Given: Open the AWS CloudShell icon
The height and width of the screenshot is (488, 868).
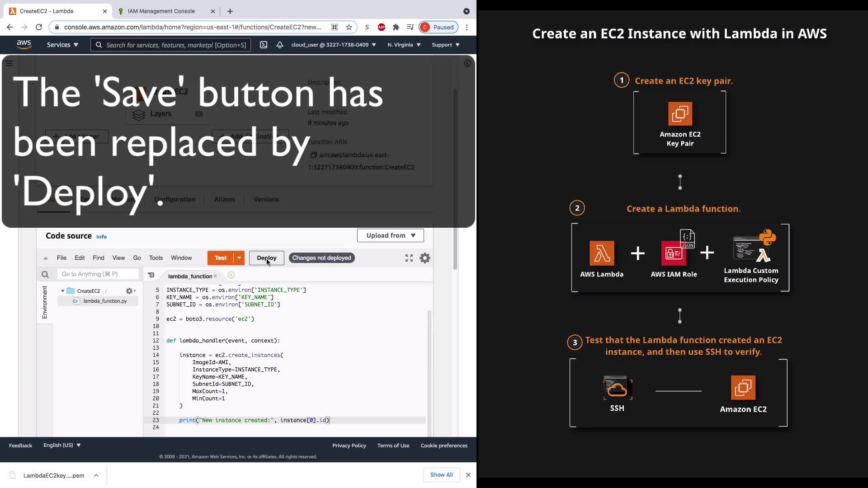Looking at the screenshot, I should coord(264,45).
